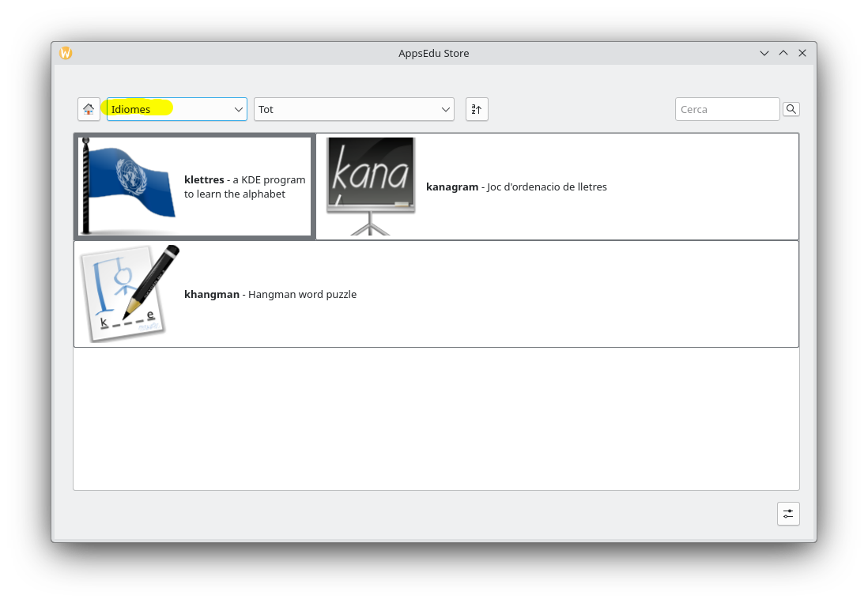
Task: Open the settings sliders button
Action: 788,514
